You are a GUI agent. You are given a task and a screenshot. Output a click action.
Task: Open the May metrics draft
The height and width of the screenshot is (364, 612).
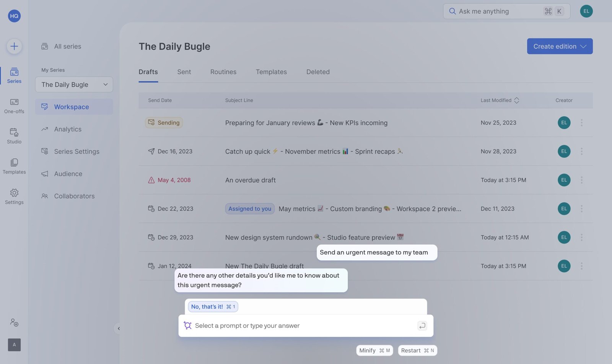tap(369, 209)
